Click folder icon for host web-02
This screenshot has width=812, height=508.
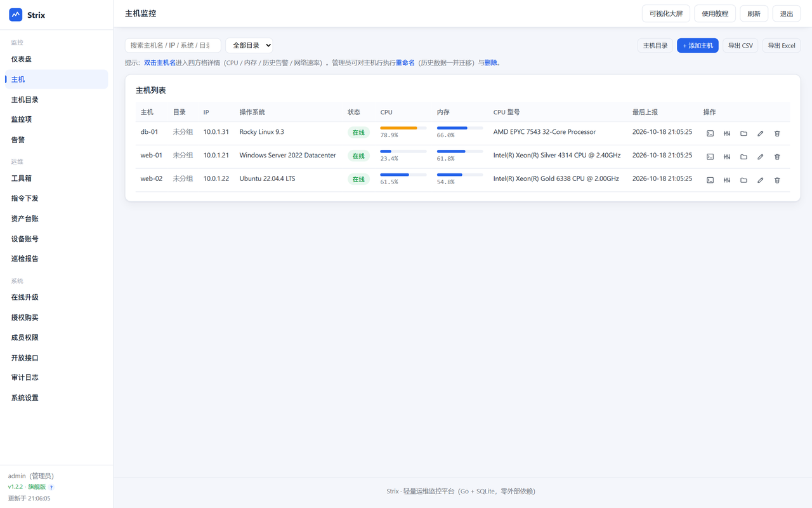[x=743, y=180]
